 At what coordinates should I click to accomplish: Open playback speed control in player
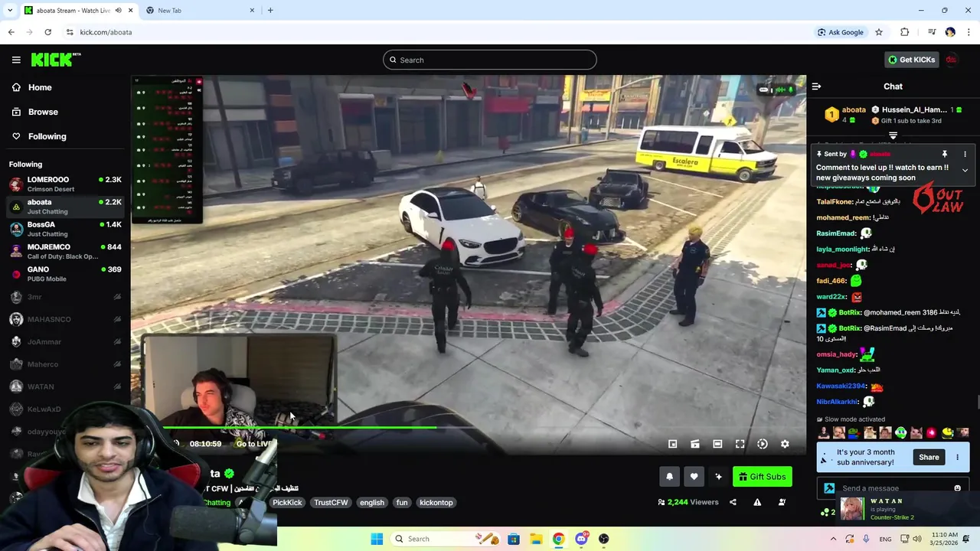pos(763,444)
